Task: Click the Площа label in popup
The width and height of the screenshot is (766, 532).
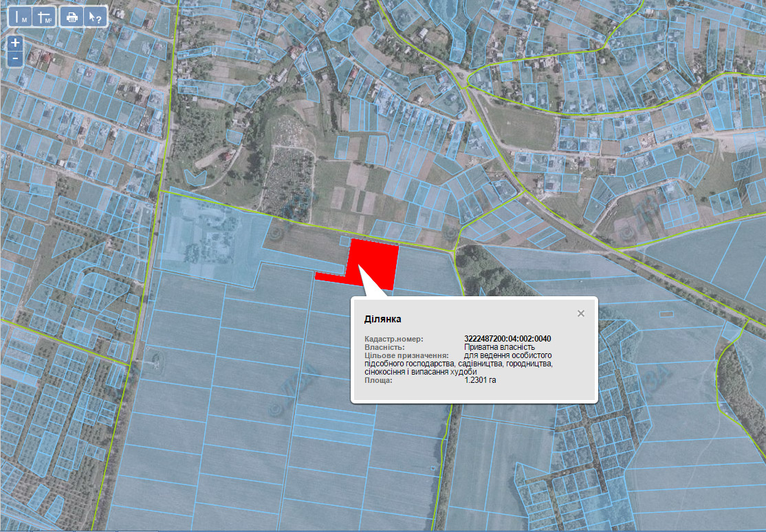Action: pos(378,380)
